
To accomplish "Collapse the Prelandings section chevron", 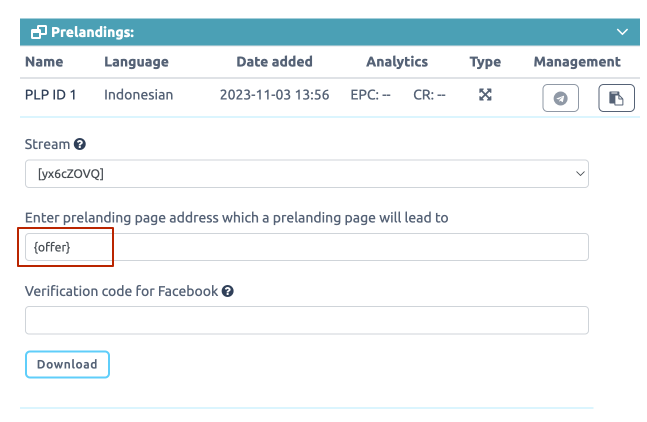I will click(622, 32).
